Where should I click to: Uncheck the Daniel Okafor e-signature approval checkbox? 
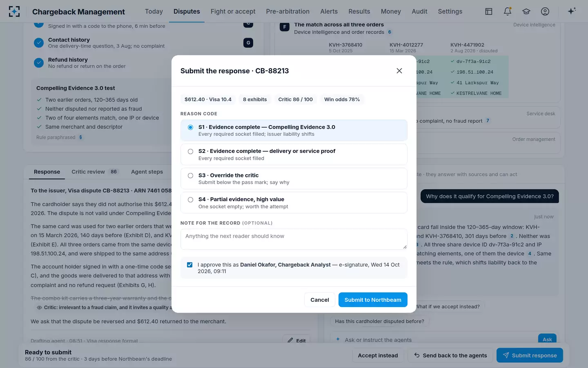point(189,265)
